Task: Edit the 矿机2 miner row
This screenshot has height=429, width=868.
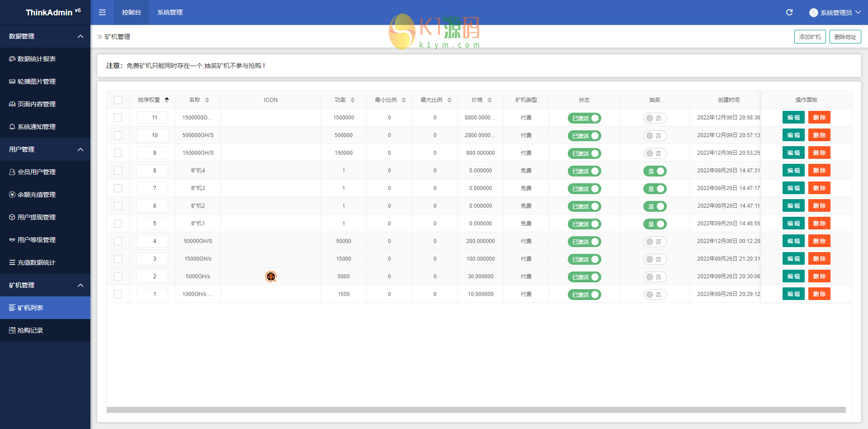Action: (793, 206)
